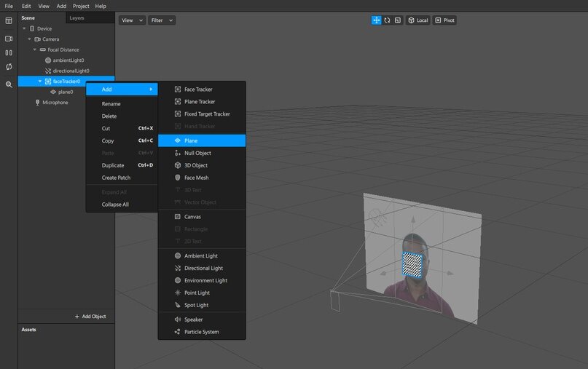Open the Filter dropdown in viewport

coord(162,20)
